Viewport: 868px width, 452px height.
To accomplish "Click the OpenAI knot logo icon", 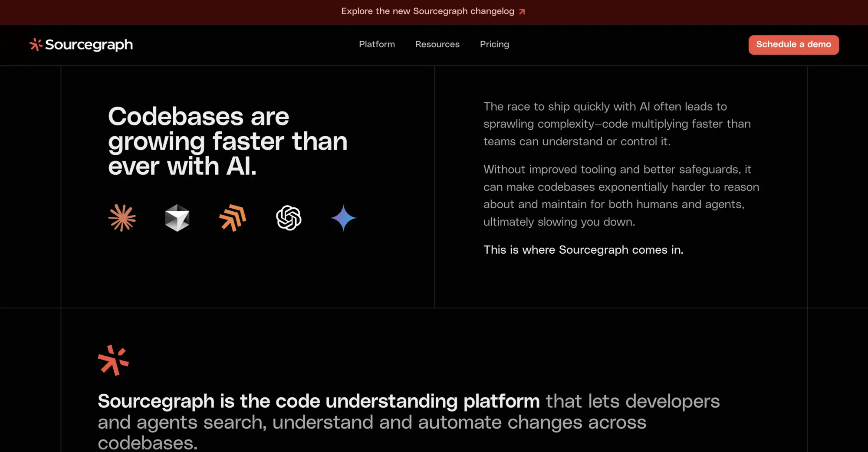I will click(x=289, y=218).
